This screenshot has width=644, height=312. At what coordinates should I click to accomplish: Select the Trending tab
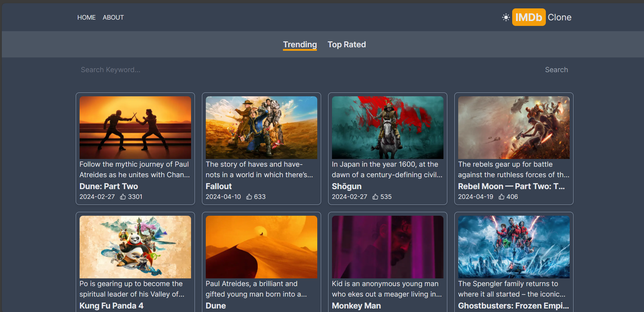point(300,44)
